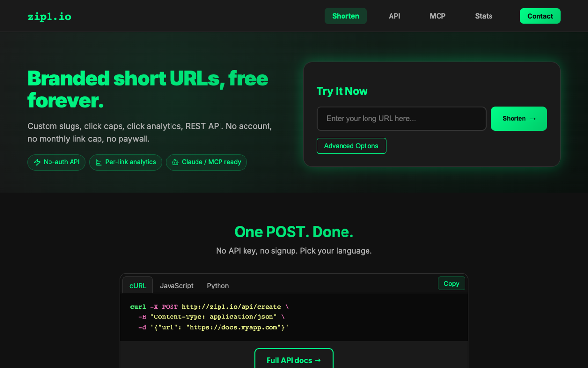Viewport: 588px width, 368px height.
Task: Click the Content-Type header line in code
Action: (211, 317)
